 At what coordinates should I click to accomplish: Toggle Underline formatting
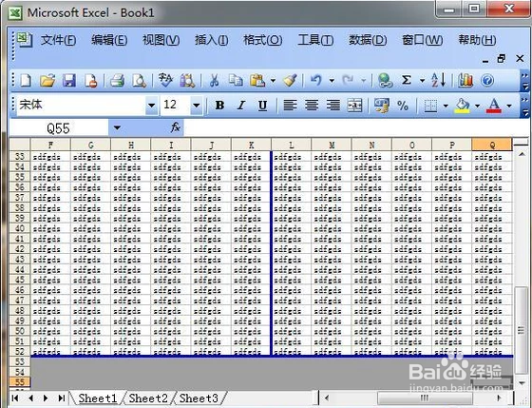point(262,106)
